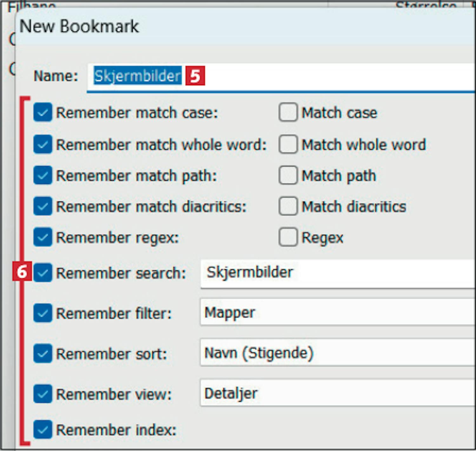
Task: Enable the Match path checkbox
Action: [x=288, y=175]
